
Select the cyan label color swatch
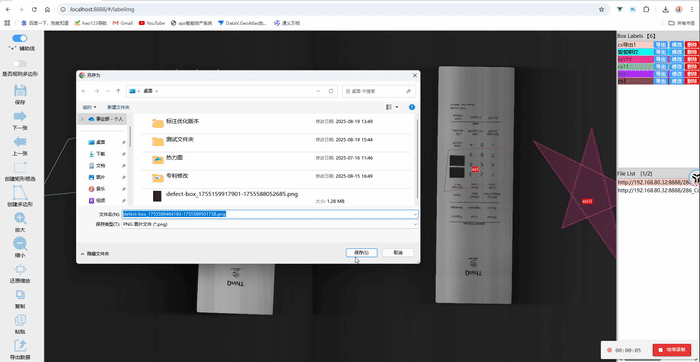click(635, 52)
